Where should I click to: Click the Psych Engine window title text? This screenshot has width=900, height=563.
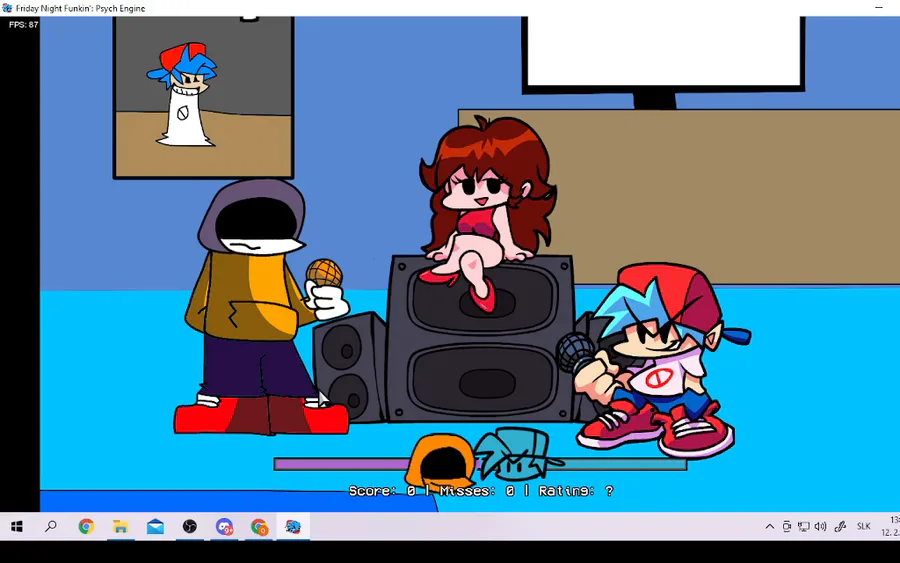[81, 8]
